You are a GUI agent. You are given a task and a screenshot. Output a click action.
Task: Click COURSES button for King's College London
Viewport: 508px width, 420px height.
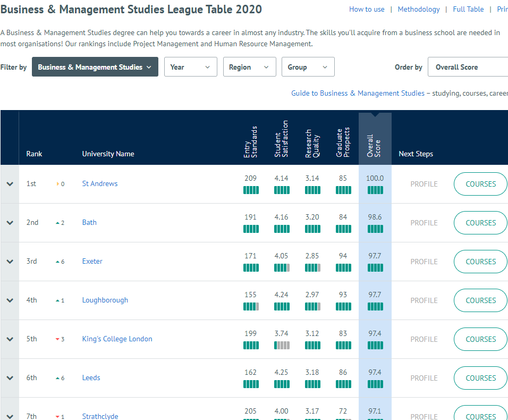point(480,339)
